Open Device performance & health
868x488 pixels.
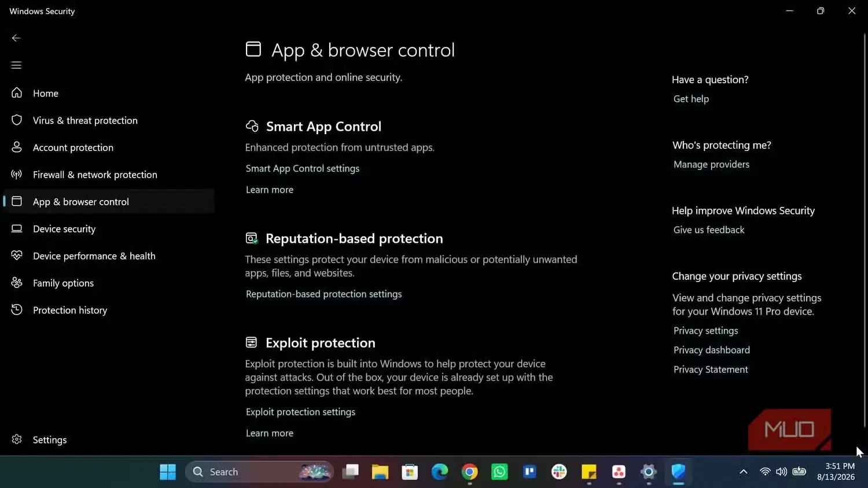(x=94, y=256)
